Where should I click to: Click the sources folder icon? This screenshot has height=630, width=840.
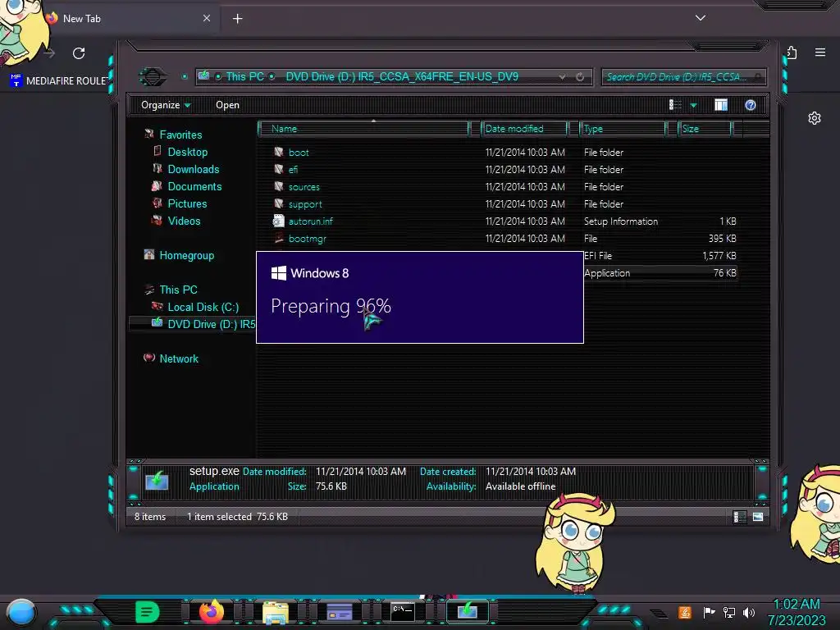pyautogui.click(x=279, y=186)
